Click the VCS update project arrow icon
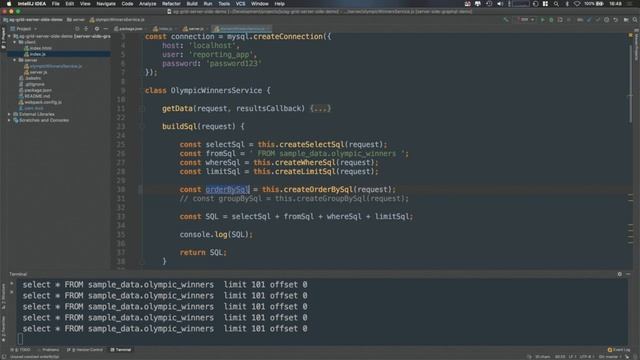 coord(589,20)
